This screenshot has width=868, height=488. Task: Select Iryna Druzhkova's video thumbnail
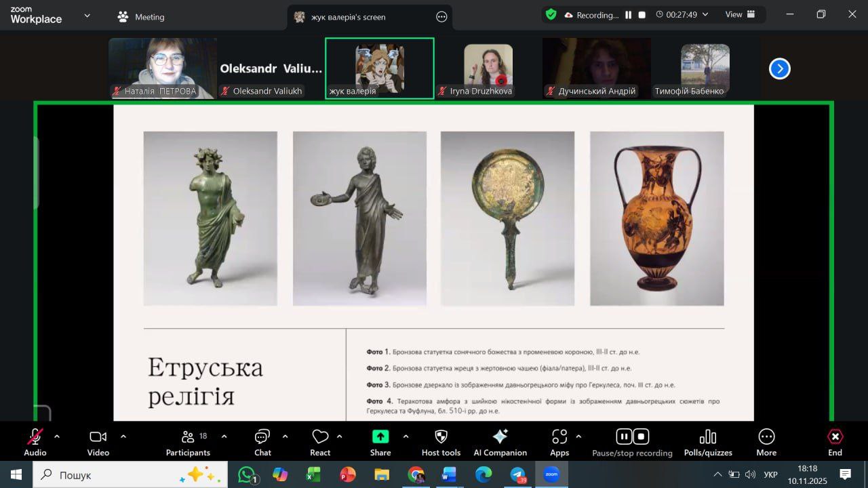pos(488,68)
